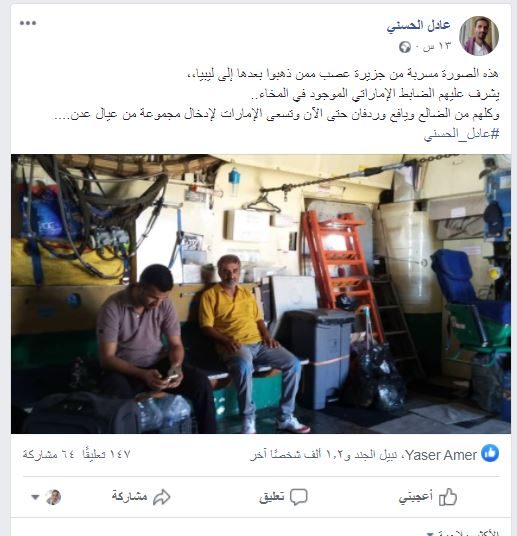The height and width of the screenshot is (536, 517).
Task: Open the posted photo of two men
Action: click(x=261, y=294)
